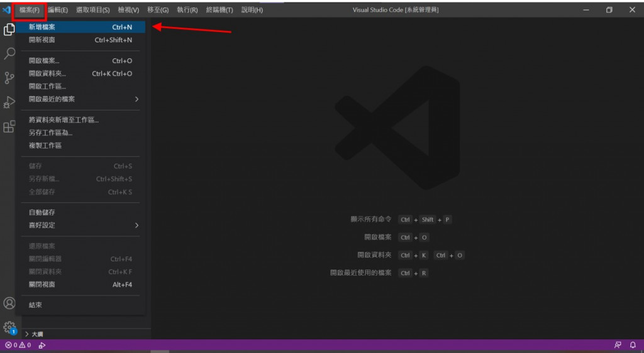Open the 說明(H) menu
Viewport: 644px width, 353px height.
[252, 10]
